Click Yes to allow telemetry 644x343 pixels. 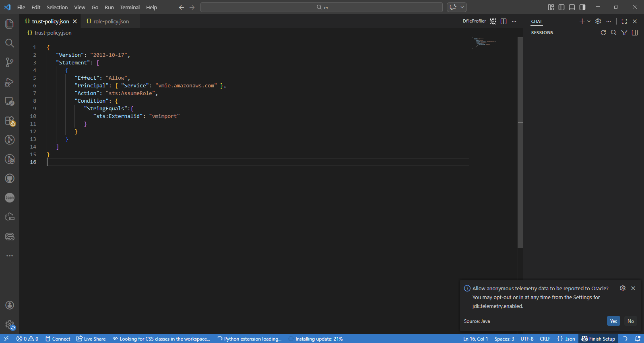tap(613, 321)
